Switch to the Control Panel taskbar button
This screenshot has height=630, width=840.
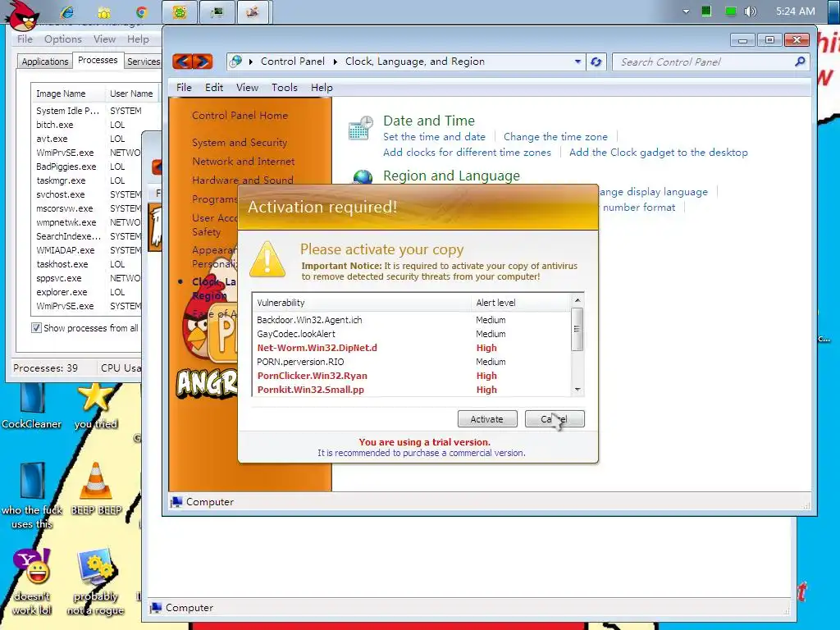click(253, 11)
